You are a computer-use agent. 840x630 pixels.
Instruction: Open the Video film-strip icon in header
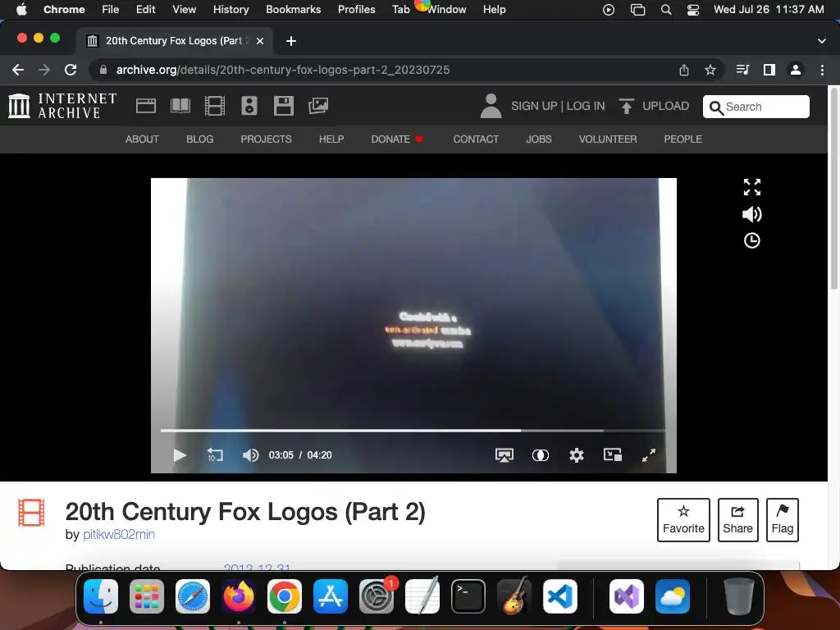tap(215, 106)
